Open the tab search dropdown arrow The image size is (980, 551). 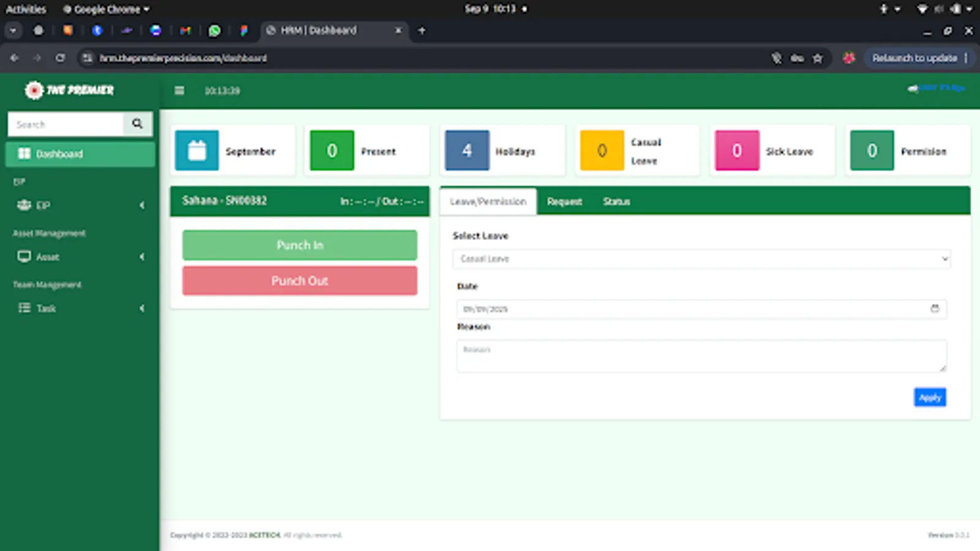(13, 30)
